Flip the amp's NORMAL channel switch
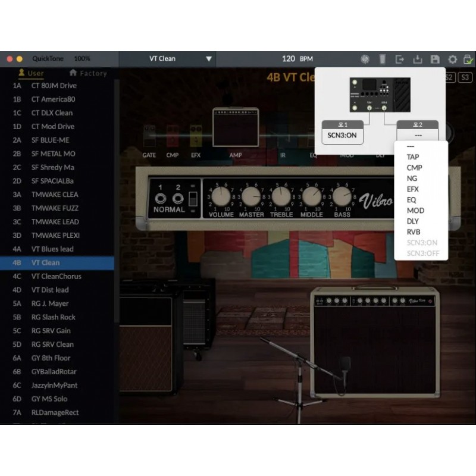 pyautogui.click(x=192, y=199)
